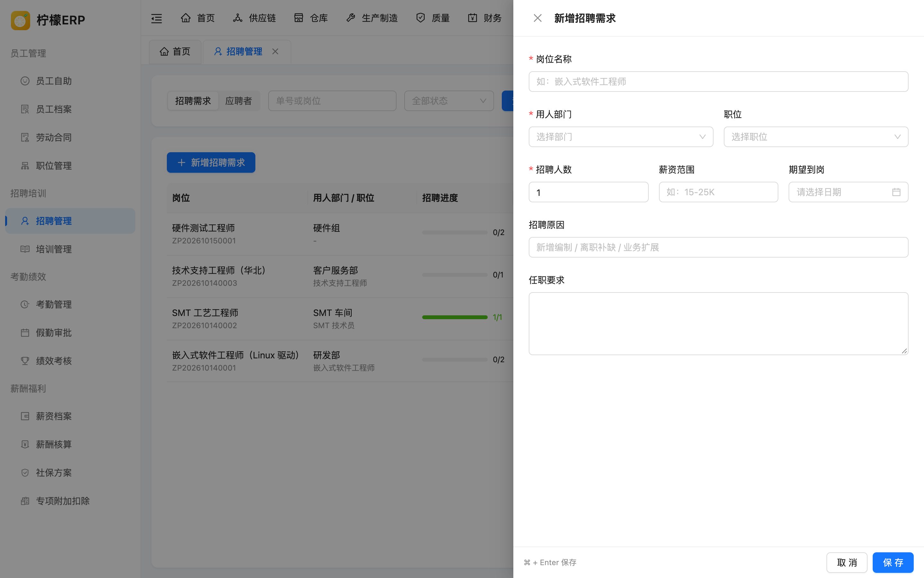The width and height of the screenshot is (924, 578).
Task: Click the 柠檬ERP lemon logo
Action: tap(21, 20)
